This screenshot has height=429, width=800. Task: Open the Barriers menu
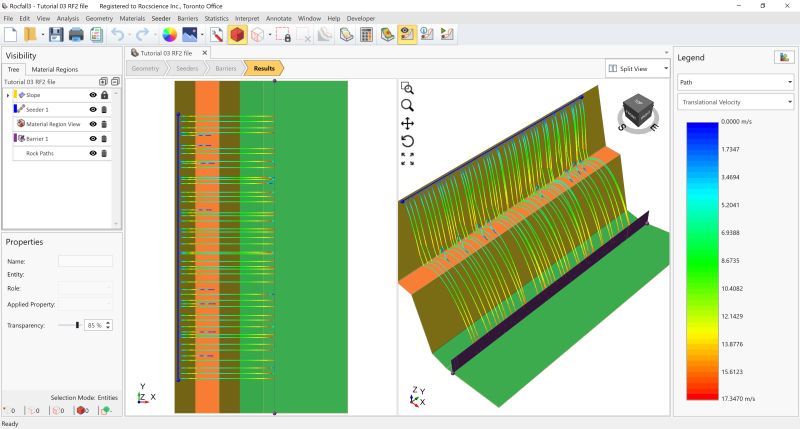(187, 18)
